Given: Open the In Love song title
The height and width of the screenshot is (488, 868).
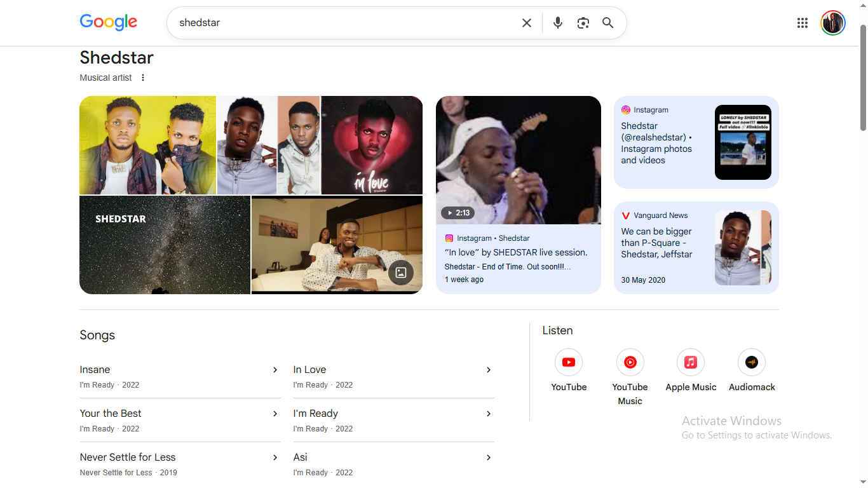Looking at the screenshot, I should [x=309, y=370].
